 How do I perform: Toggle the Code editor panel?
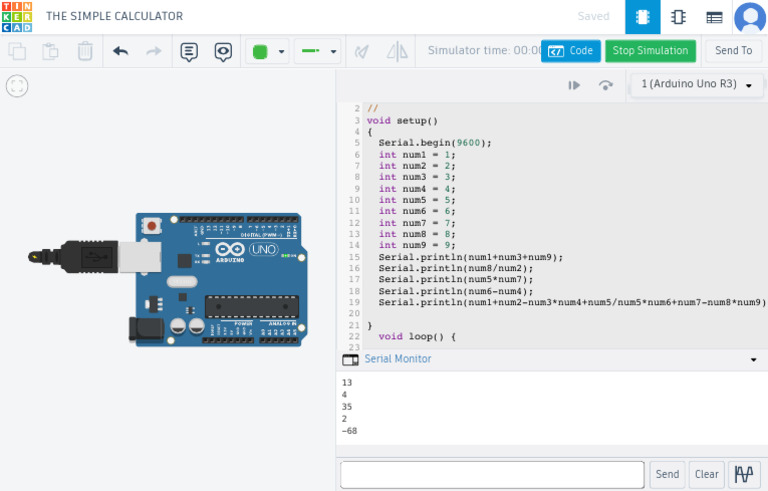coord(570,51)
